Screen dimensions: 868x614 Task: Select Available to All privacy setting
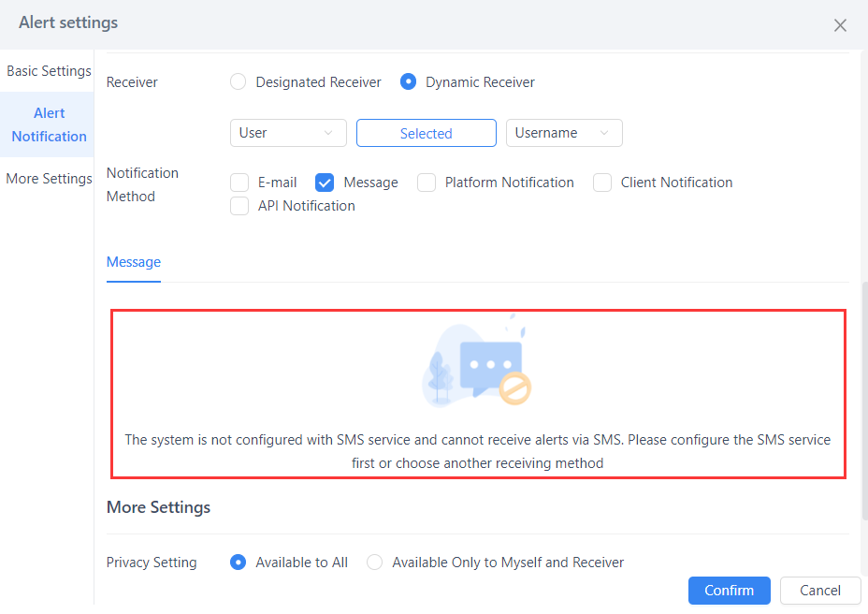pyautogui.click(x=238, y=563)
